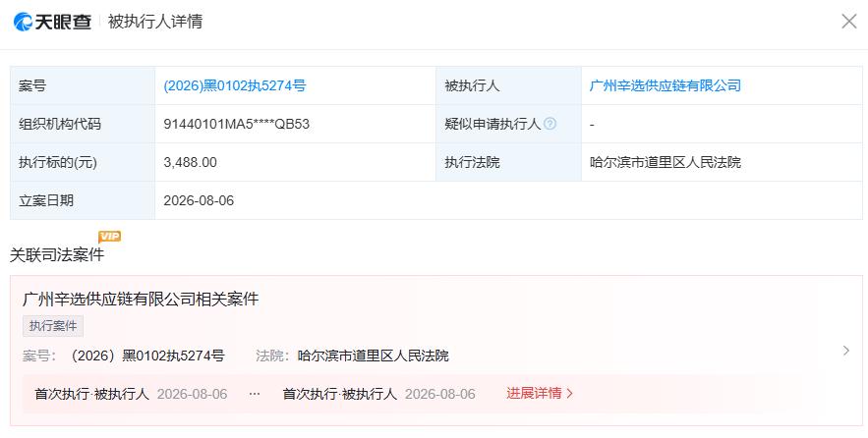Click the 执行标的(元) label cell

click(83, 162)
